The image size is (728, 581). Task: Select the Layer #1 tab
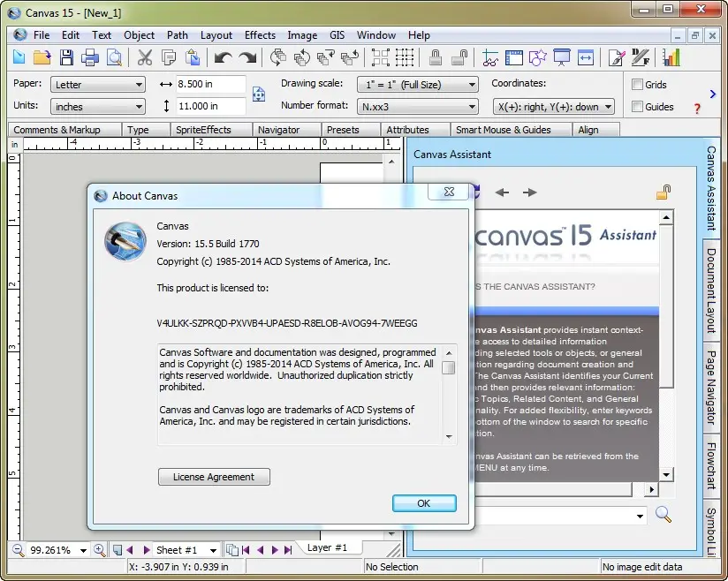pos(327,547)
